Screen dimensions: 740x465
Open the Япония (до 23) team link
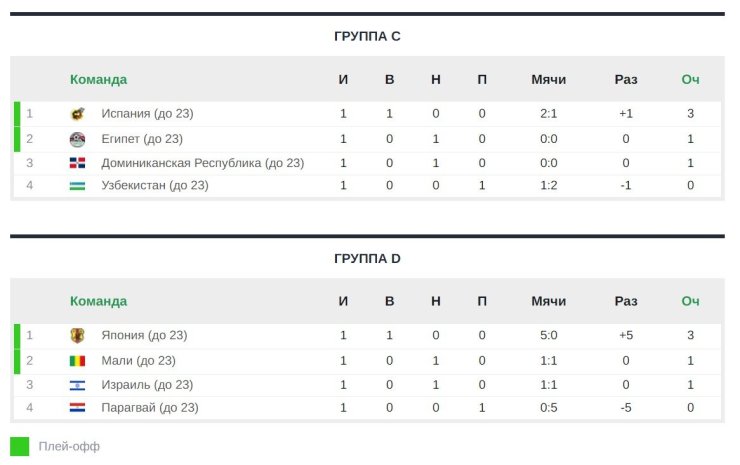(x=144, y=336)
